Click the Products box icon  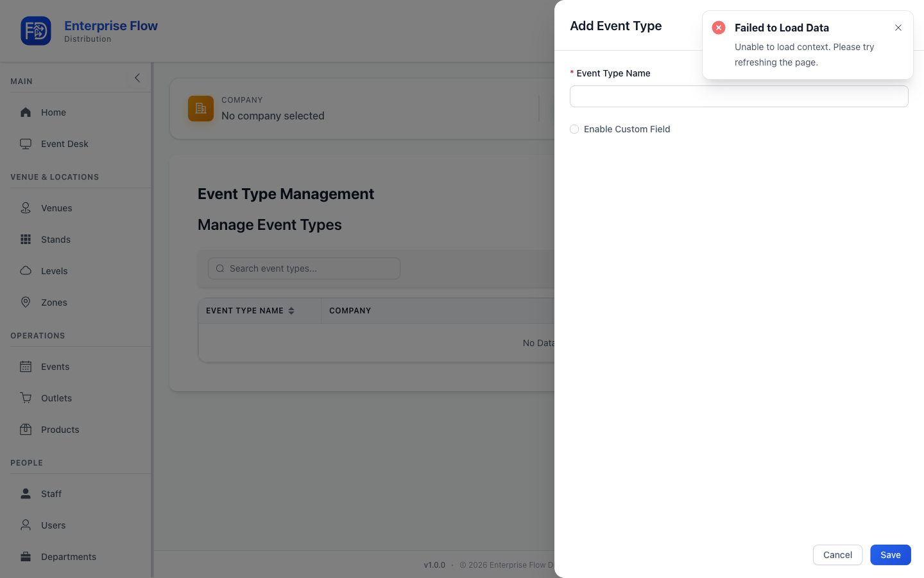click(26, 430)
